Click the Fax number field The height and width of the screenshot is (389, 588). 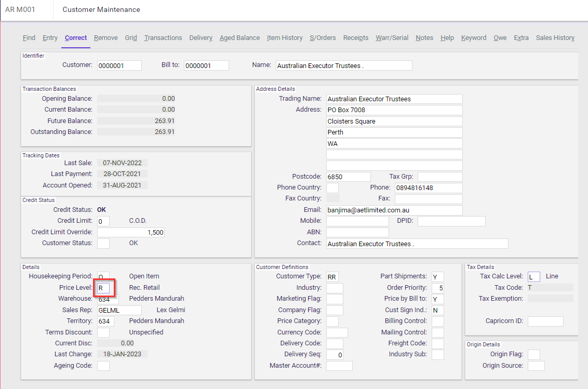(x=429, y=199)
